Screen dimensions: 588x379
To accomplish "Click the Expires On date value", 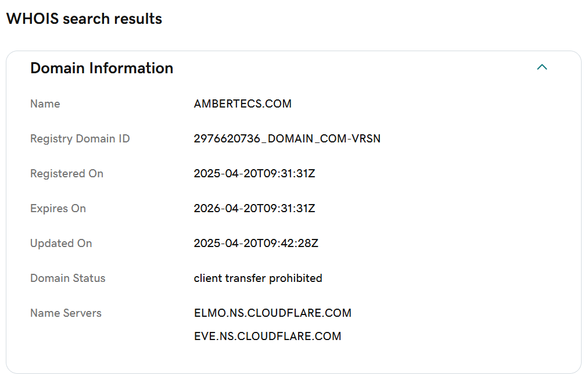I will pos(254,209).
